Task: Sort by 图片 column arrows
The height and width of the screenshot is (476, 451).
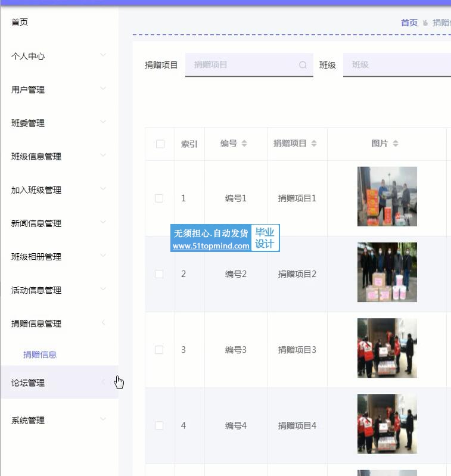Action: tap(395, 144)
